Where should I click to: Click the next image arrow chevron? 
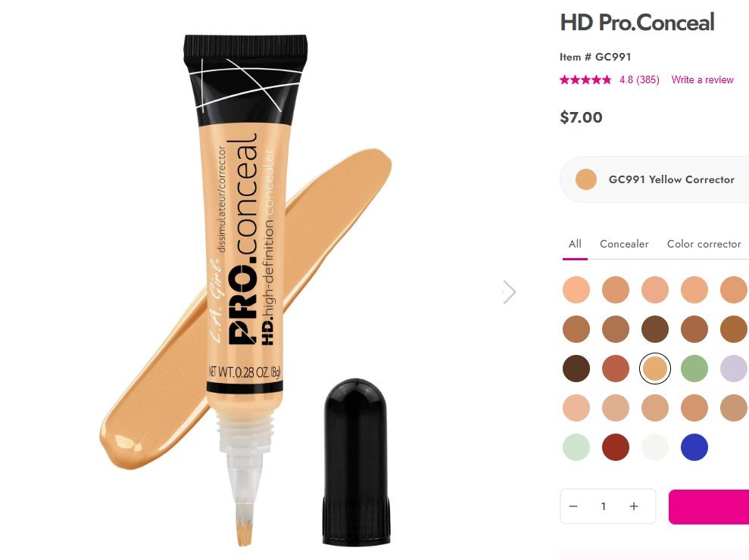pos(509,291)
